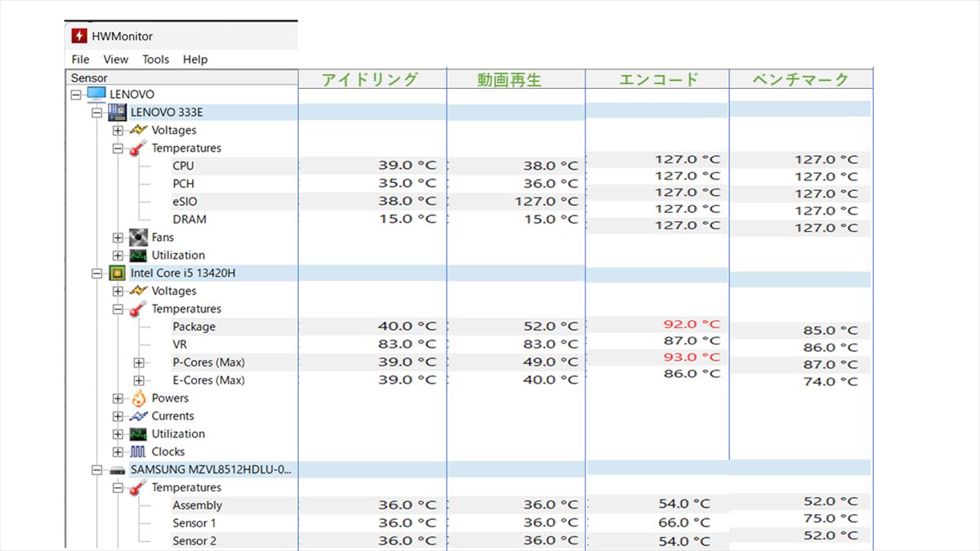980x551 pixels.
Task: Select the LENOVO 333E label
Action: pos(167,113)
